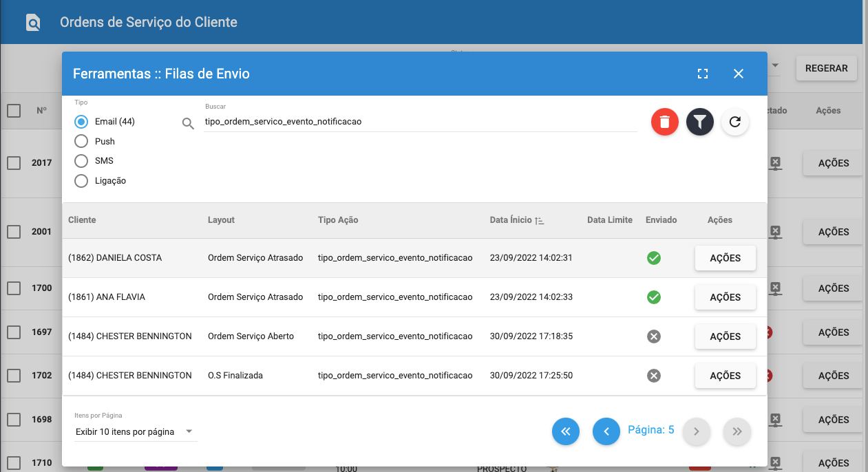Refresh the send queue list
The image size is (868, 472).
click(734, 122)
